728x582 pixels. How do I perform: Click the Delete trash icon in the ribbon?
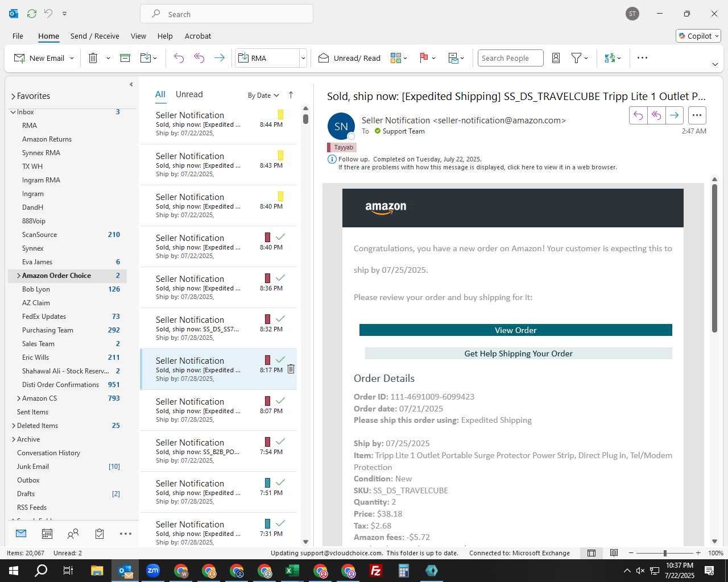[x=93, y=58]
